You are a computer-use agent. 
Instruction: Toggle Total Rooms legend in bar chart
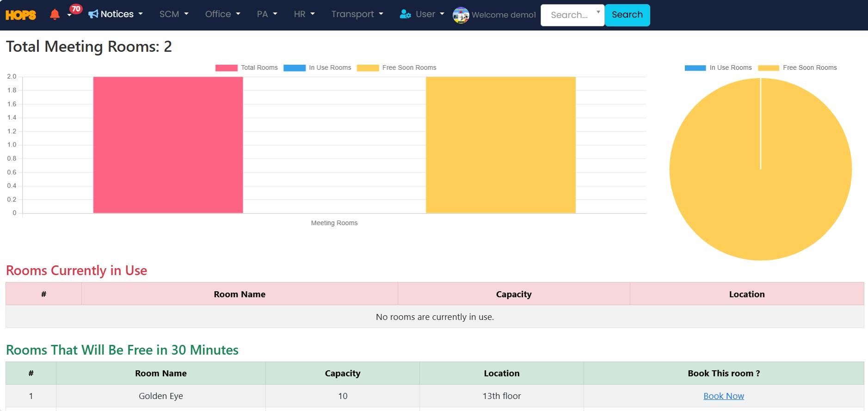click(246, 67)
